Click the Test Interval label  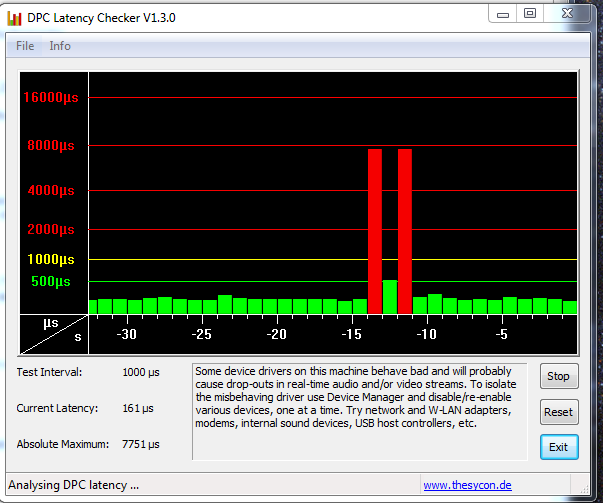click(x=49, y=372)
